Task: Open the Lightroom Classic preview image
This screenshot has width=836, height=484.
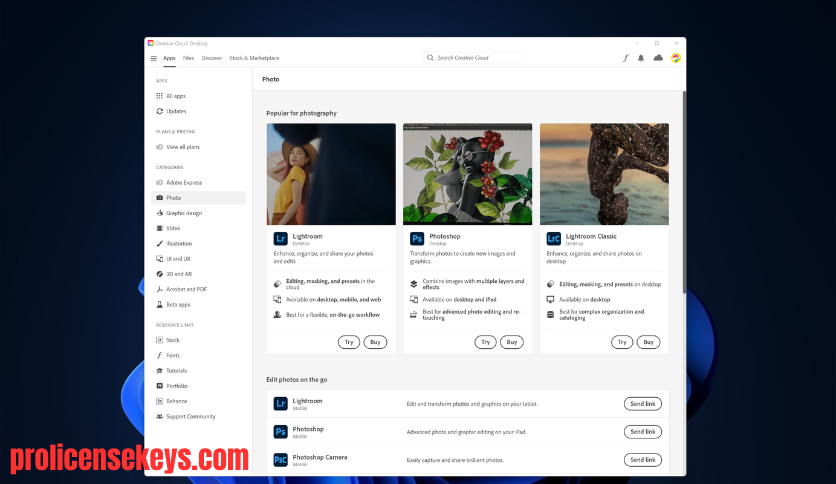Action: tap(604, 174)
